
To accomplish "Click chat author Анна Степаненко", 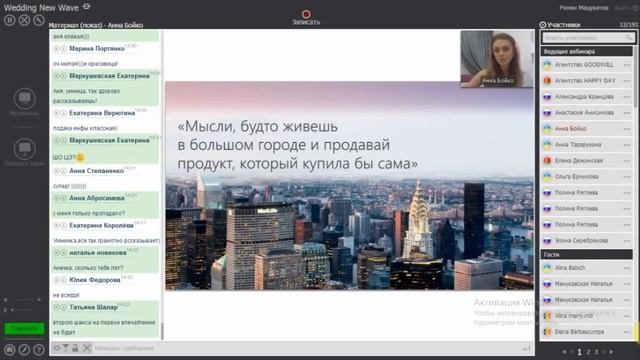I will 96,171.
